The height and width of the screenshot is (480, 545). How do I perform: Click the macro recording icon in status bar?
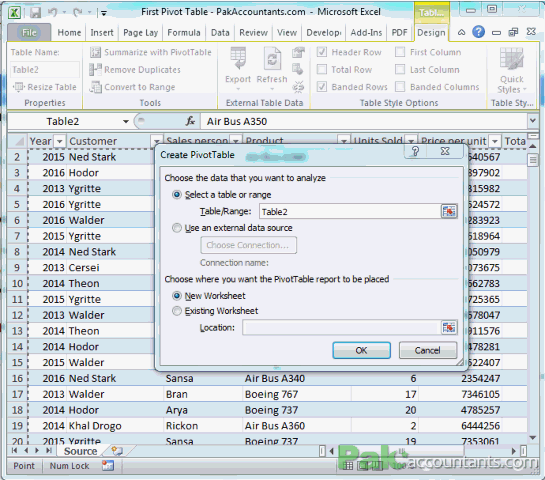(x=108, y=465)
